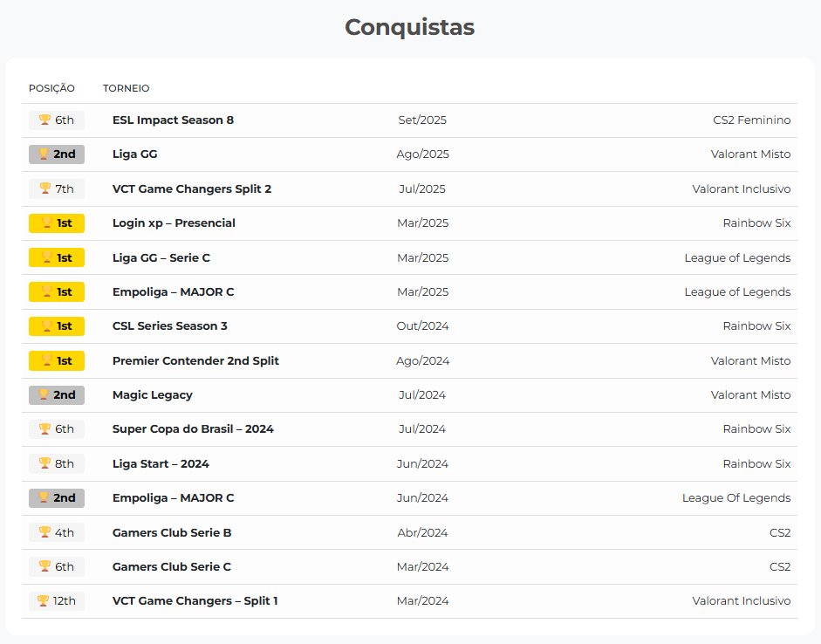Viewport: 821px width, 644px height.
Task: Click 2nd label in Magic Legacy row
Action: pyautogui.click(x=65, y=394)
